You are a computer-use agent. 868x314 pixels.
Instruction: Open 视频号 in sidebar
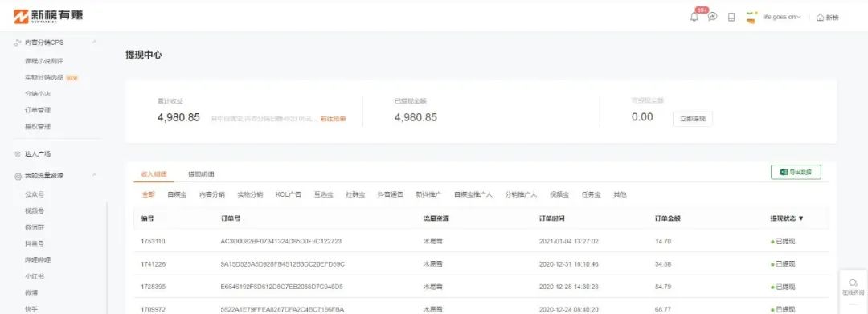tap(35, 210)
